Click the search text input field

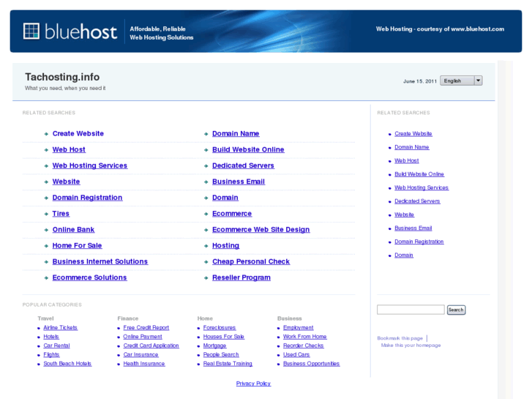pyautogui.click(x=411, y=310)
